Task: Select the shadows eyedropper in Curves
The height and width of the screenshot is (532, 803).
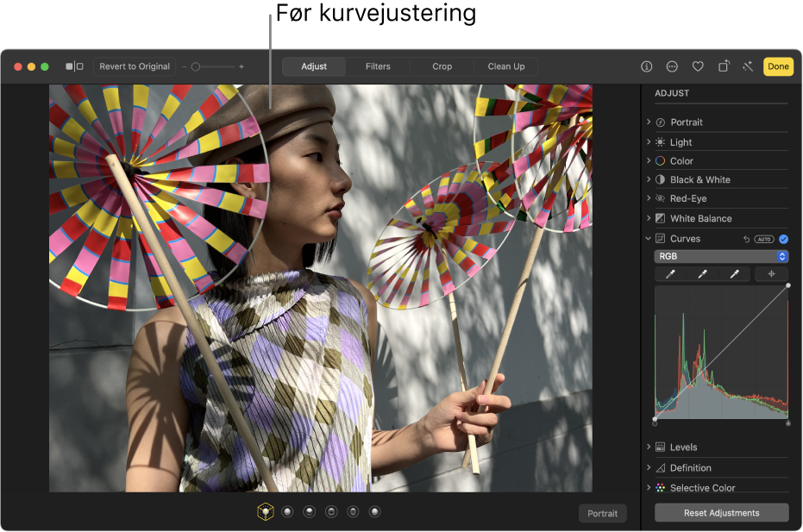Action: [669, 273]
